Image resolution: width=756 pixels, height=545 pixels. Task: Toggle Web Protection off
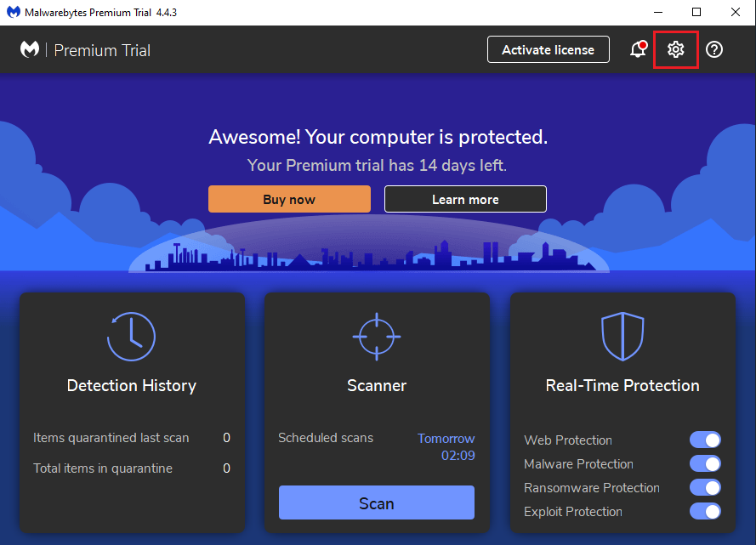point(705,440)
